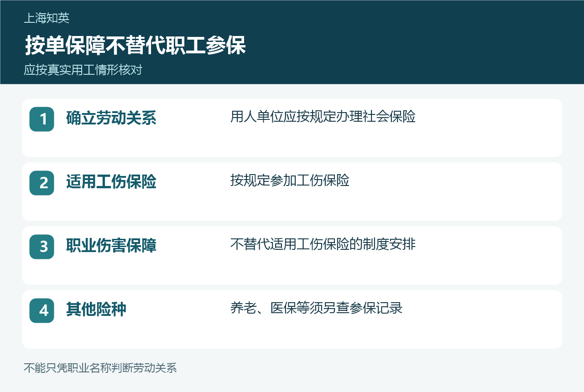Click the number 2 badge beside 适用工伤保险

click(42, 183)
